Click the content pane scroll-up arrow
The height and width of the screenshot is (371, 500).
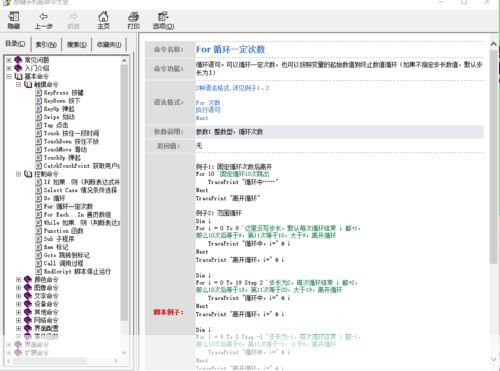494,44
